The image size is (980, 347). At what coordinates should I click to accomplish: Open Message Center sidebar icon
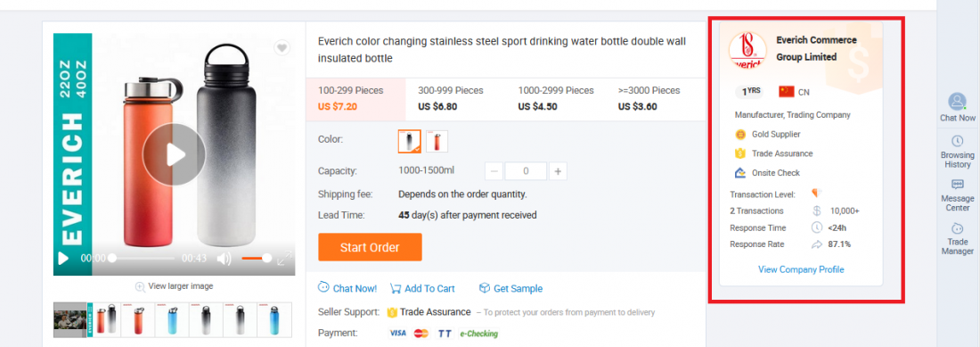[957, 194]
